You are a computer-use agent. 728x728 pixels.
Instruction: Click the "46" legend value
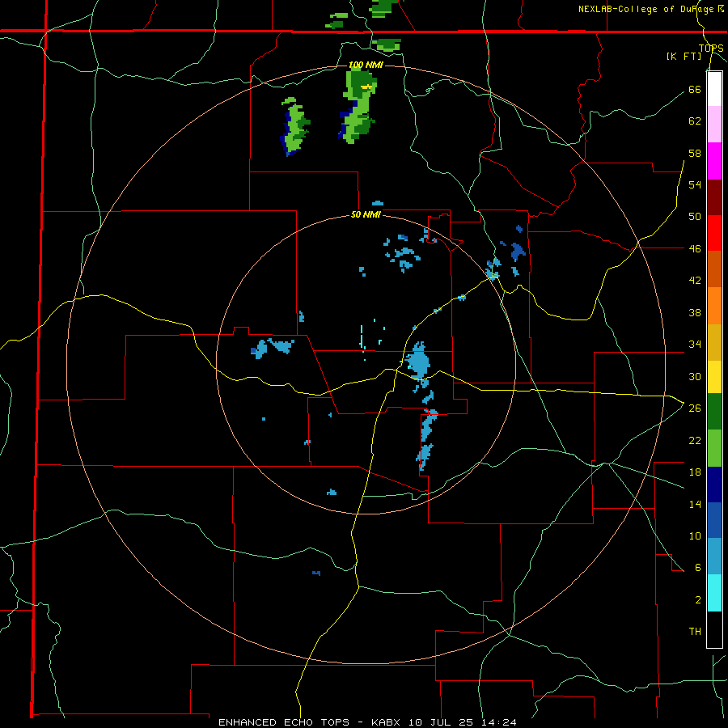click(x=695, y=248)
